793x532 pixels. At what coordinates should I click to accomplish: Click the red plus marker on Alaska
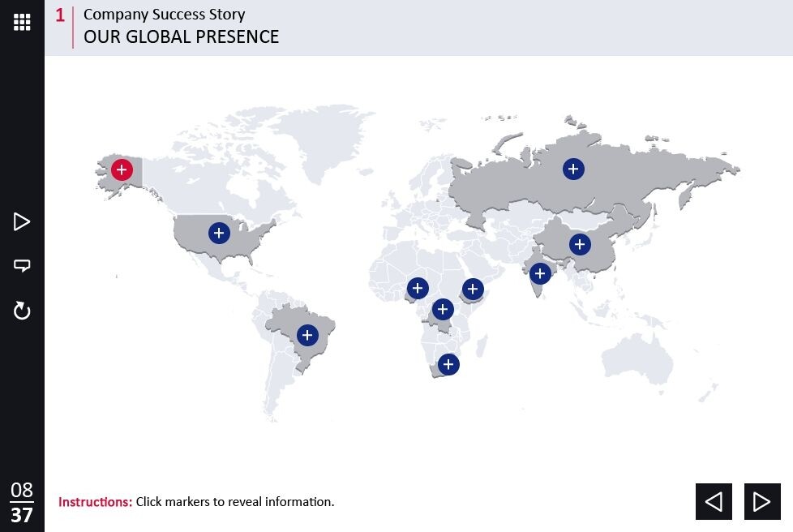point(122,169)
